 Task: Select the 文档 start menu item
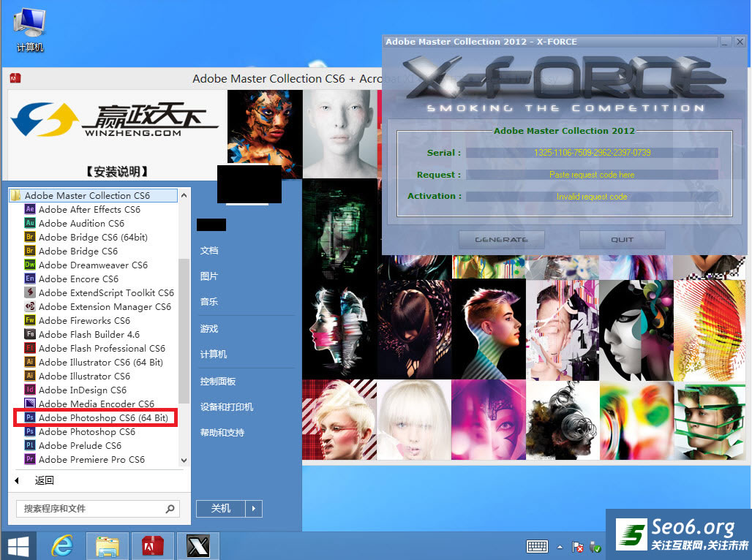point(209,250)
